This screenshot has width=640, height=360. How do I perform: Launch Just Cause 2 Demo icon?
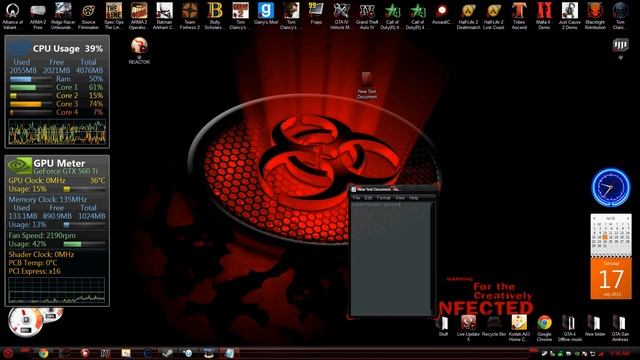click(x=569, y=16)
